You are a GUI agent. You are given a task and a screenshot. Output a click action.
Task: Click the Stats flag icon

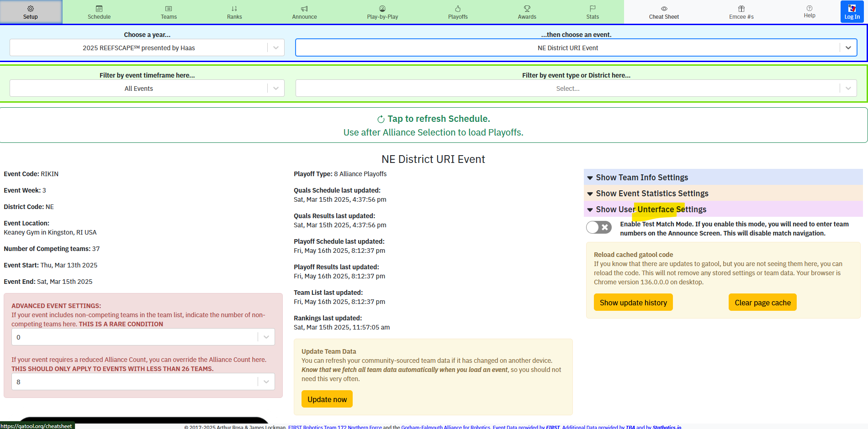click(593, 9)
